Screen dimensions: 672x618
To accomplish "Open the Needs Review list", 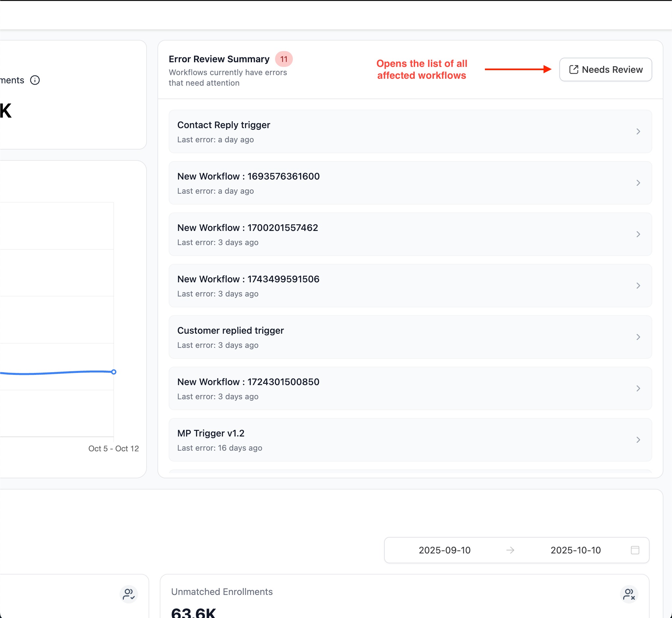I will (x=605, y=70).
